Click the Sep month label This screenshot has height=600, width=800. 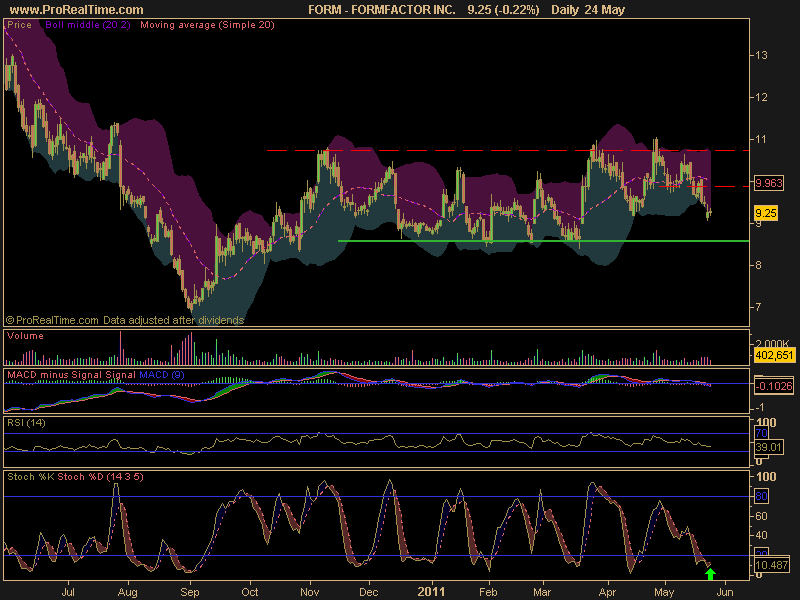190,592
